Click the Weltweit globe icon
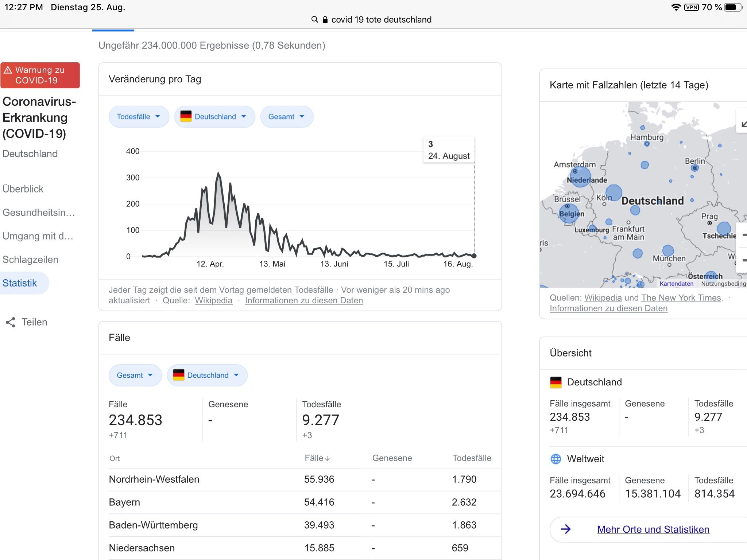The width and height of the screenshot is (747, 560). [556, 459]
